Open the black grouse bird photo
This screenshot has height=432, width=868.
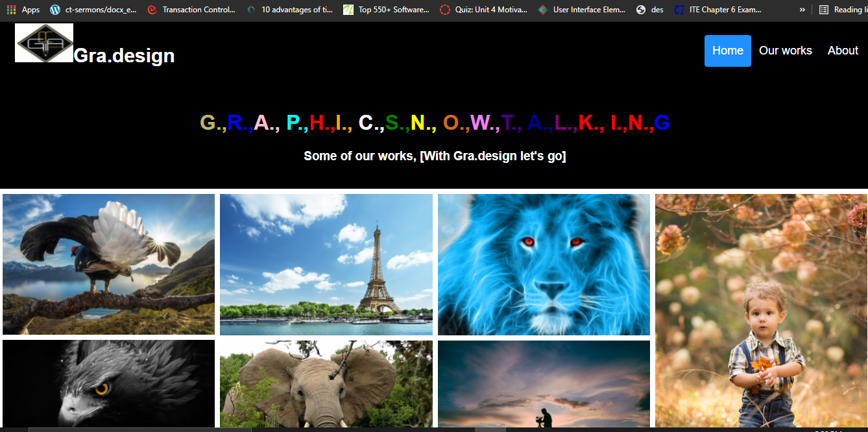click(108, 264)
